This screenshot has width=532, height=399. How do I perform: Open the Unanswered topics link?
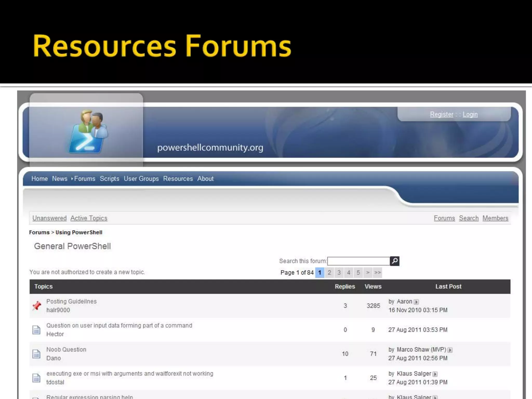[x=49, y=218]
